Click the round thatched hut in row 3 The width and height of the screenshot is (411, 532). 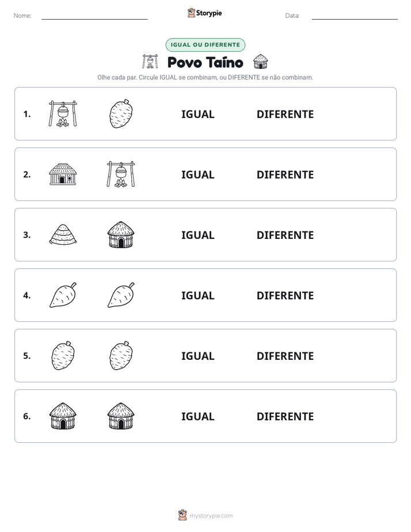click(121, 234)
